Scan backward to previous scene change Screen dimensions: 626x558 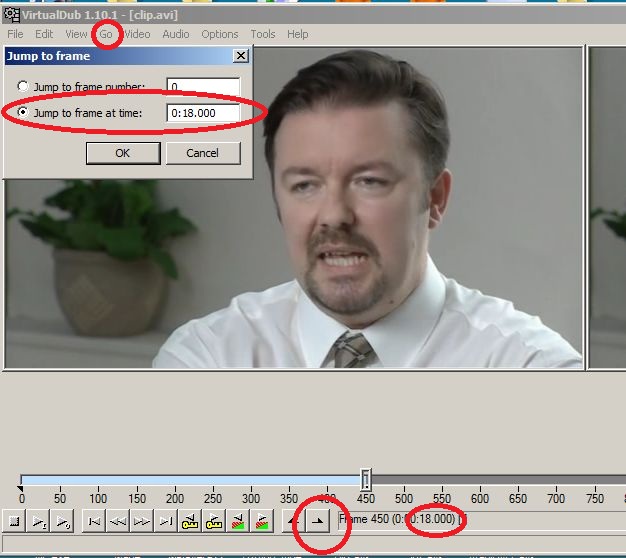238,521
